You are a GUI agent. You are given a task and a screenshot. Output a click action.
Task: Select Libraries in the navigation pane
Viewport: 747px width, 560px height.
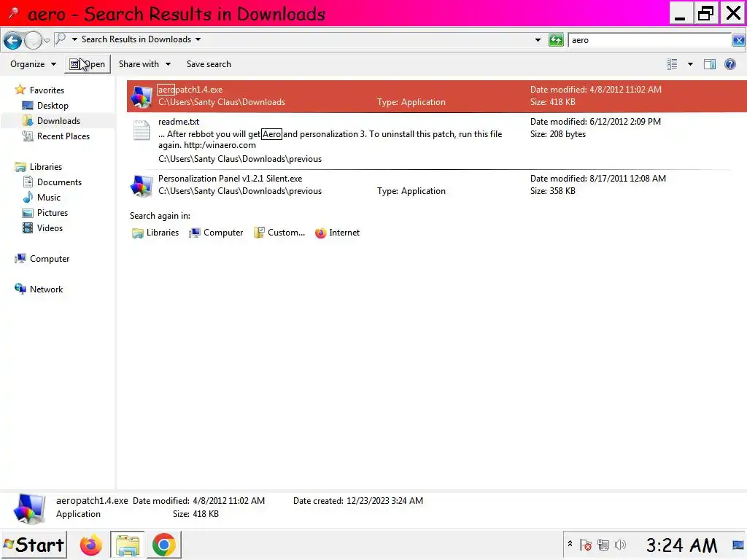click(46, 167)
